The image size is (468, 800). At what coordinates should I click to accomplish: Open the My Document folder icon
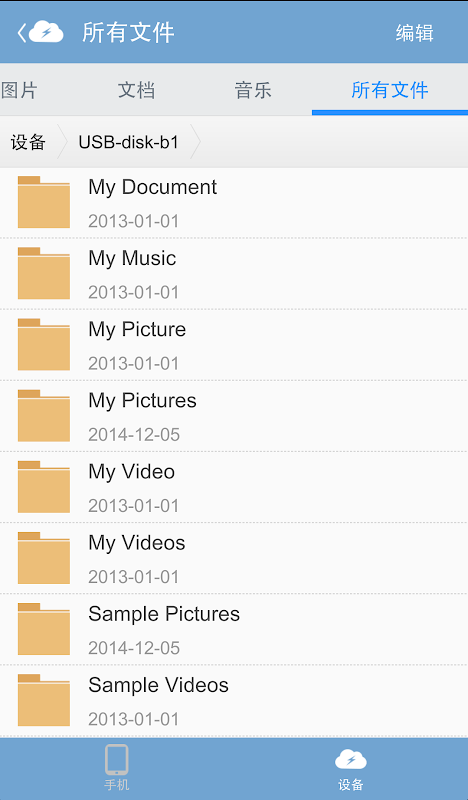click(x=44, y=202)
